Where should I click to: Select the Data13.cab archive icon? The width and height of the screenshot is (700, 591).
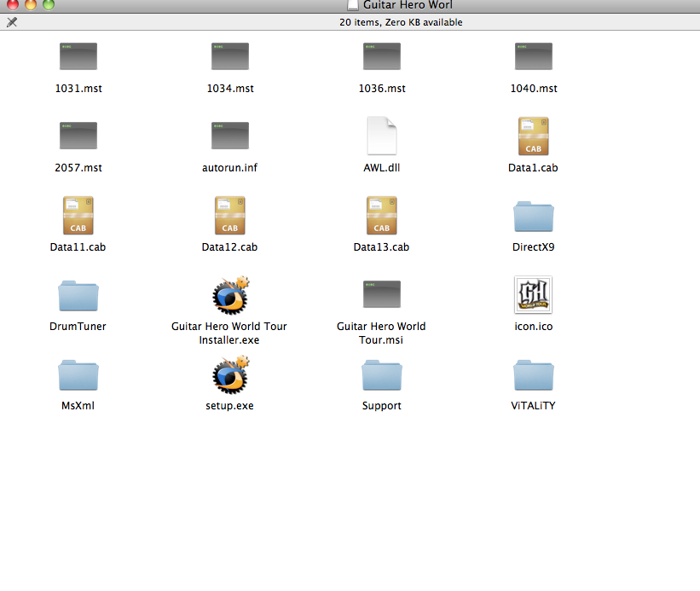382,215
